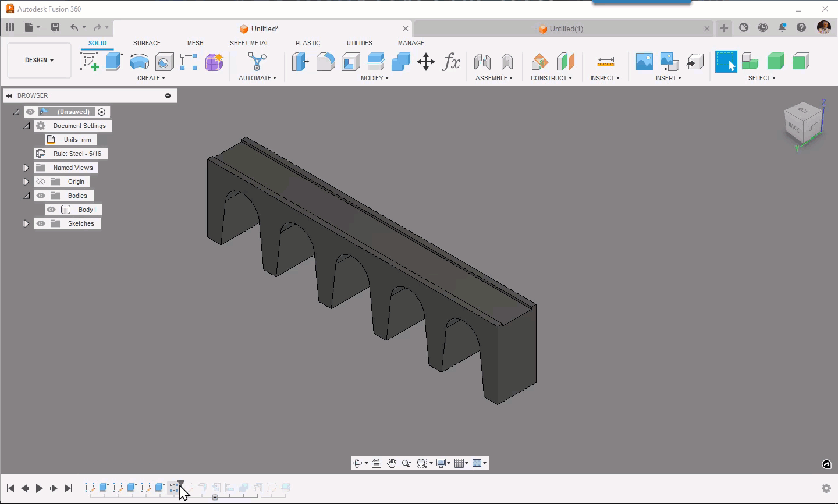Expand the Named Views tree item
This screenshot has width=838, height=504.
[x=26, y=167]
